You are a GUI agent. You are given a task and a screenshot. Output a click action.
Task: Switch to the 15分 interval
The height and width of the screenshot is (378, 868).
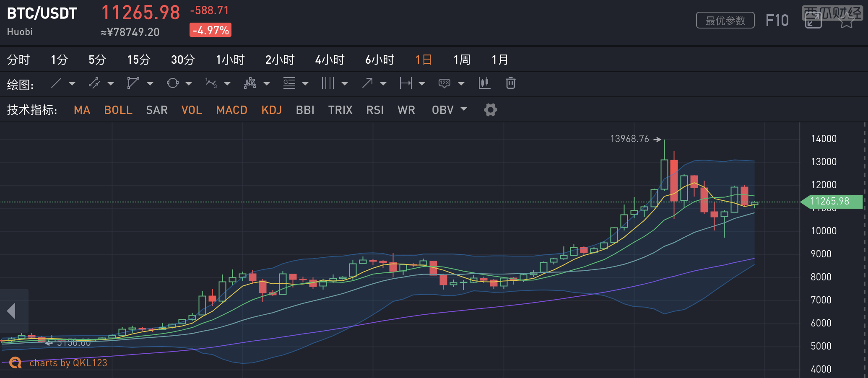[x=139, y=60]
